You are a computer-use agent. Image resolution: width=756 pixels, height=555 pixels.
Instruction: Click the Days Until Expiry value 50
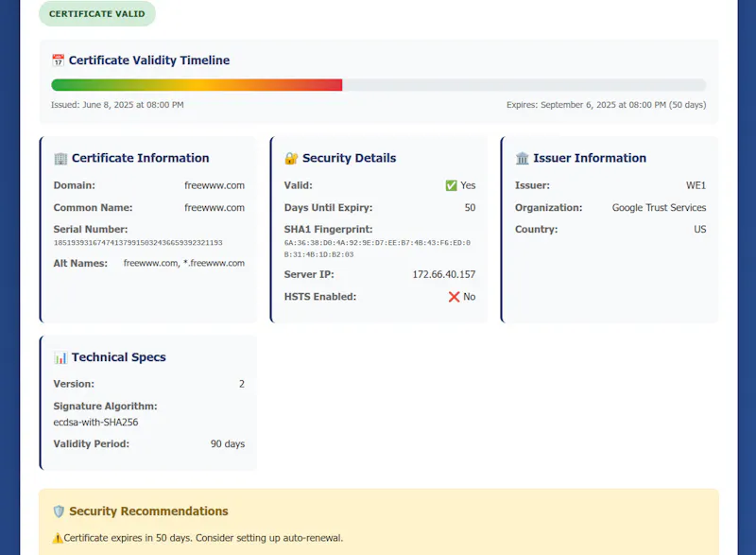[x=470, y=208]
